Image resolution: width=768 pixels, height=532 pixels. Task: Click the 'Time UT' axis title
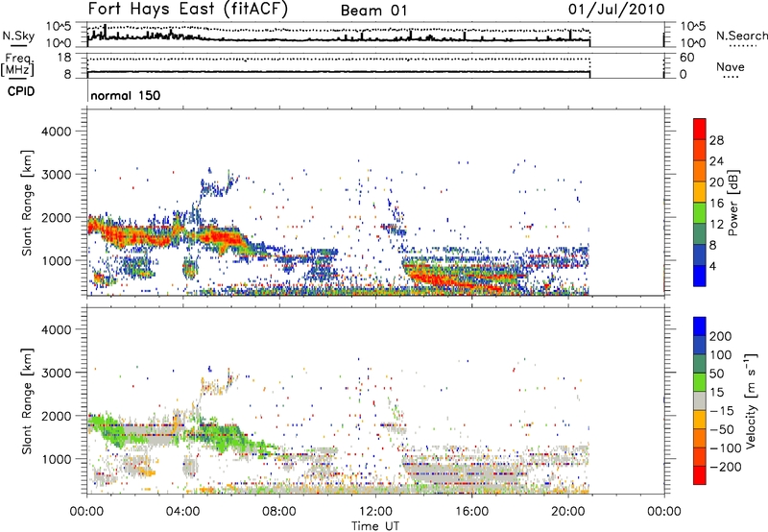[x=375, y=526]
